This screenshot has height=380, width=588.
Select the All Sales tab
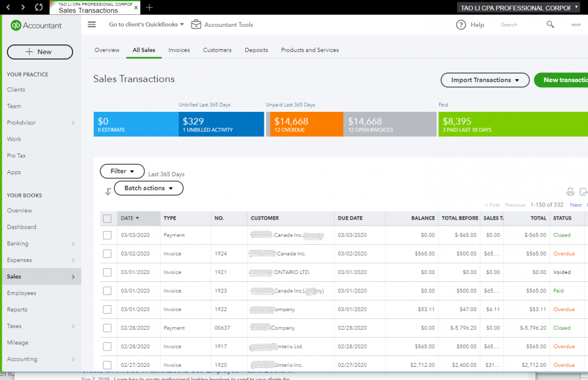point(144,50)
